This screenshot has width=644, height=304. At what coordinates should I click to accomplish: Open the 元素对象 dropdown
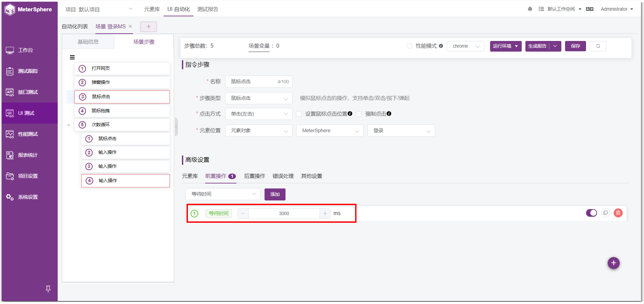[x=259, y=131]
